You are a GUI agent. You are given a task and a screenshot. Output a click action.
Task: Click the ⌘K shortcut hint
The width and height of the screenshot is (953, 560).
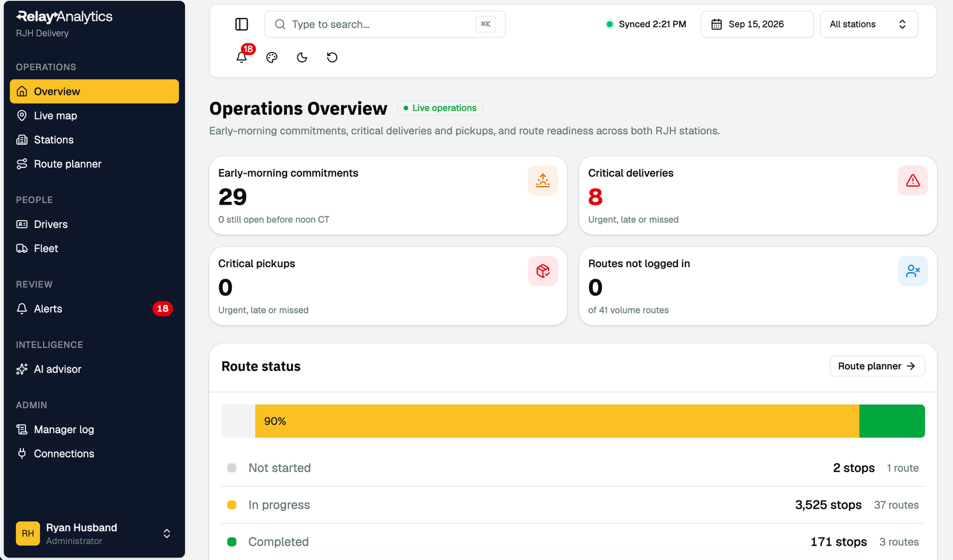tap(485, 24)
